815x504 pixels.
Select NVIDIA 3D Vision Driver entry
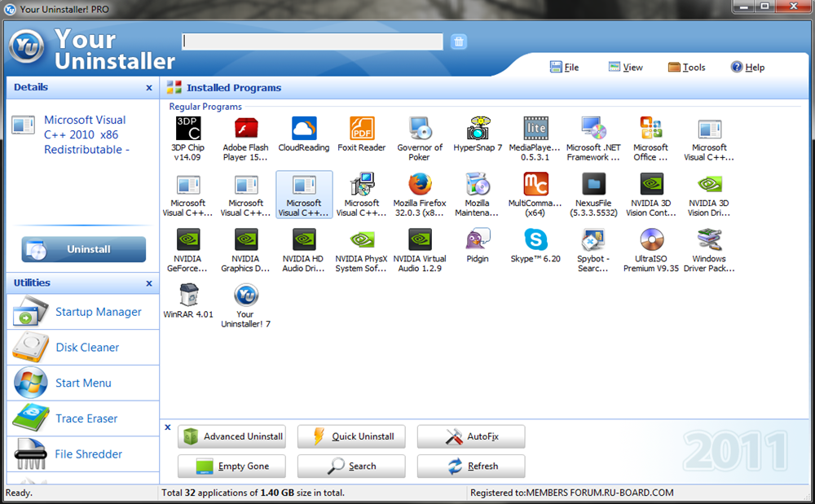(709, 195)
